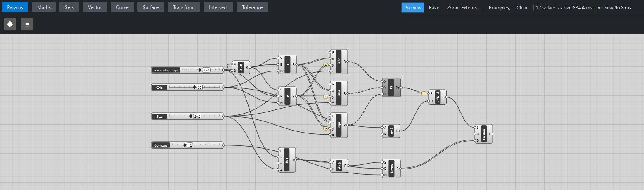
Task: Click the output port of the Grid slider
Action: pos(223,88)
